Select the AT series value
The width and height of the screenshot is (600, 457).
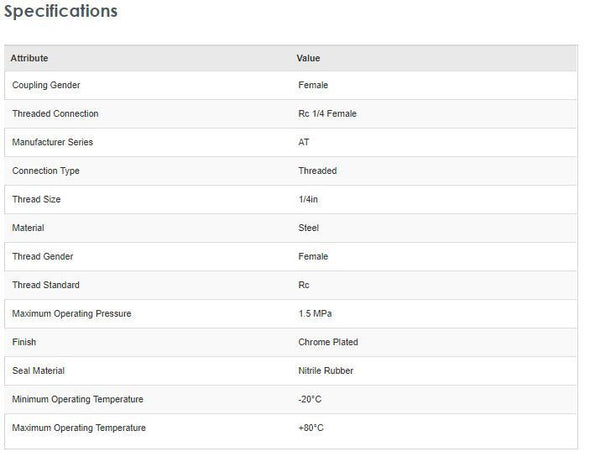tap(304, 142)
